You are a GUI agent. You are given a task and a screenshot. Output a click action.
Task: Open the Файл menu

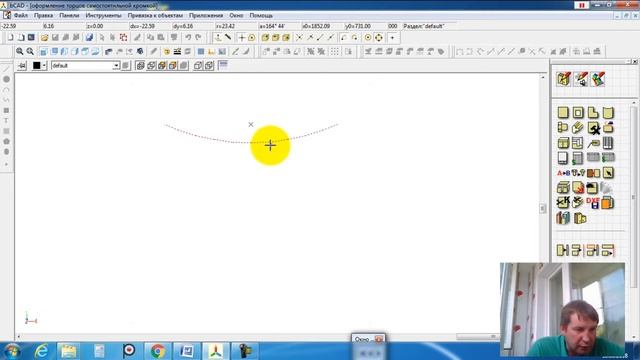(21, 16)
